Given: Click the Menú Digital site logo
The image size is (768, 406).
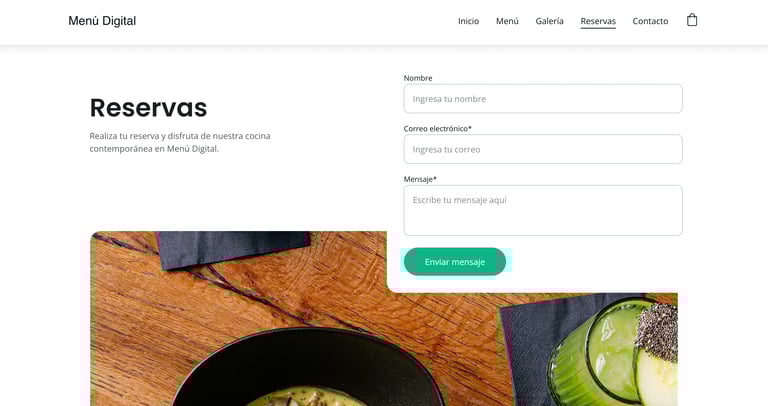Looking at the screenshot, I should (102, 21).
